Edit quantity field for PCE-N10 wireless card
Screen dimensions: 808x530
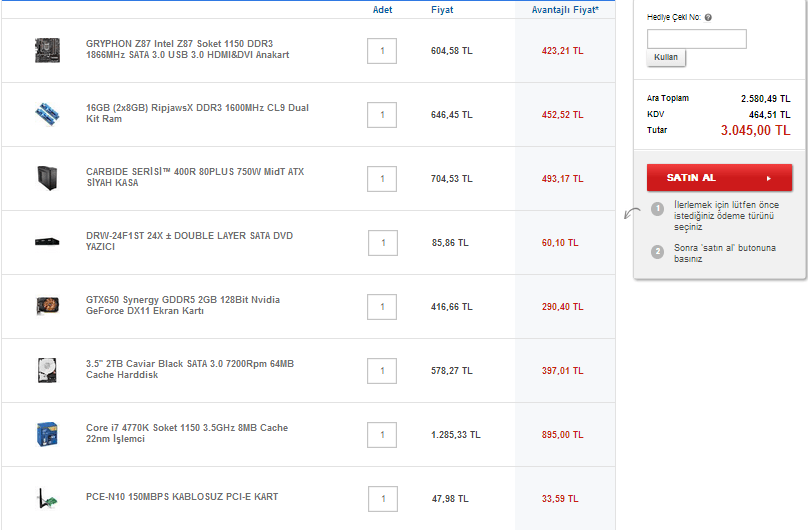point(383,499)
